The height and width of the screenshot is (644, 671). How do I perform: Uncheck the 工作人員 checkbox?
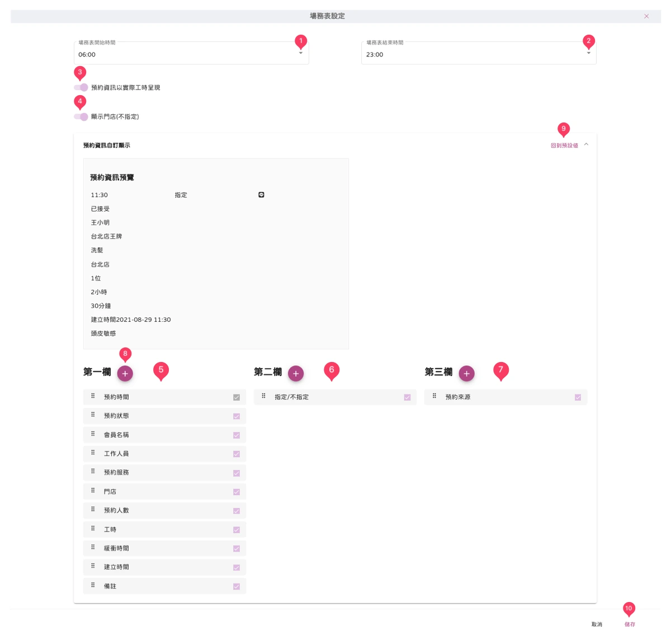click(x=237, y=454)
